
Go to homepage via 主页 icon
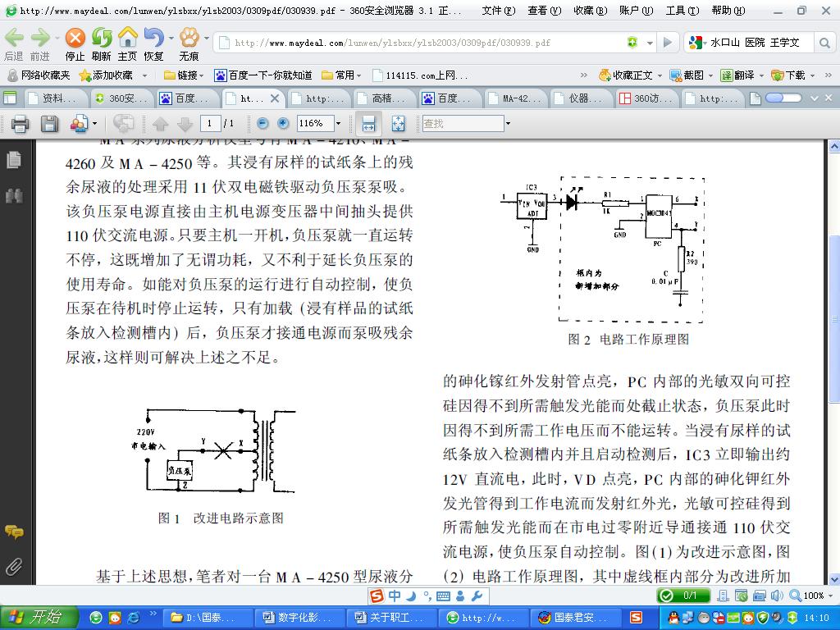[127, 38]
